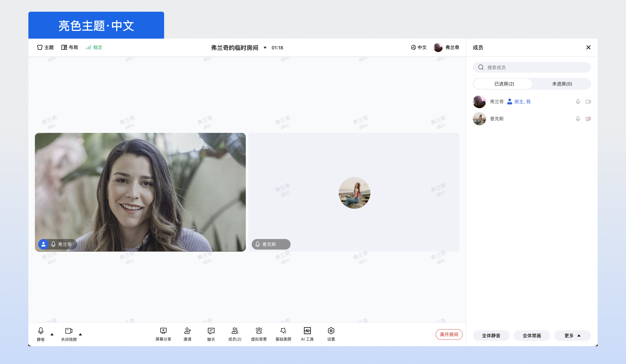Change the layout via 布局
The image size is (626, 364).
pos(70,47)
